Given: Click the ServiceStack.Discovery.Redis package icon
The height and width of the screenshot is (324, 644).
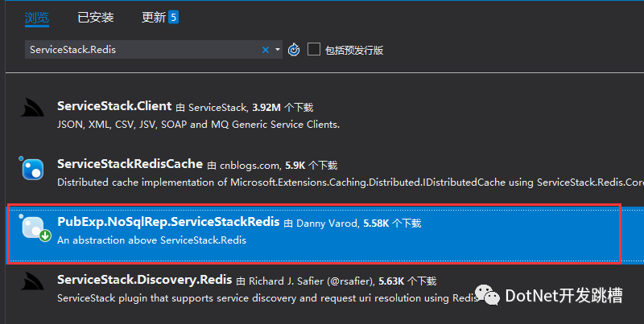Looking at the screenshot, I should pyautogui.click(x=32, y=281).
